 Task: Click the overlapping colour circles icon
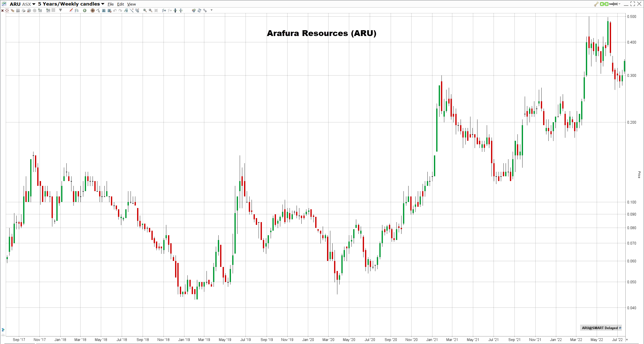pos(194,11)
